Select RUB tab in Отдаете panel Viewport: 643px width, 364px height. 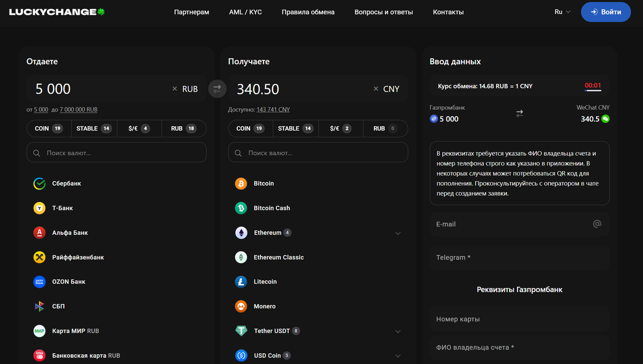pyautogui.click(x=184, y=128)
